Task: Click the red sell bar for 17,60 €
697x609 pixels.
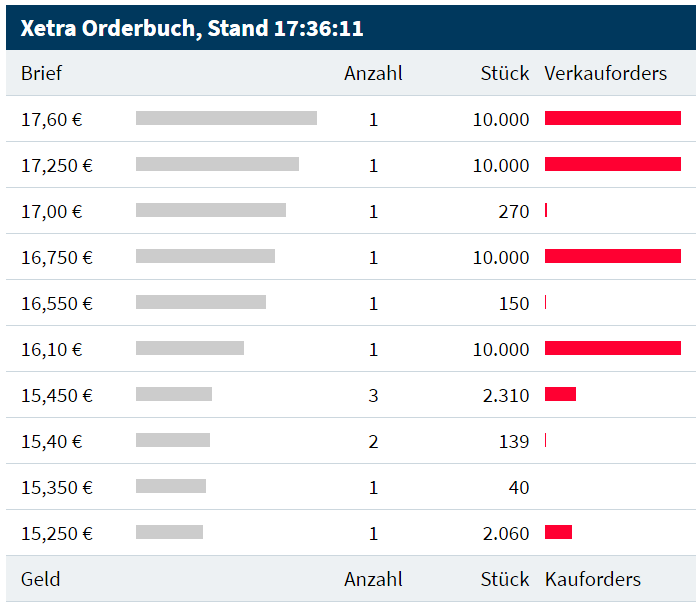Action: [x=612, y=118]
